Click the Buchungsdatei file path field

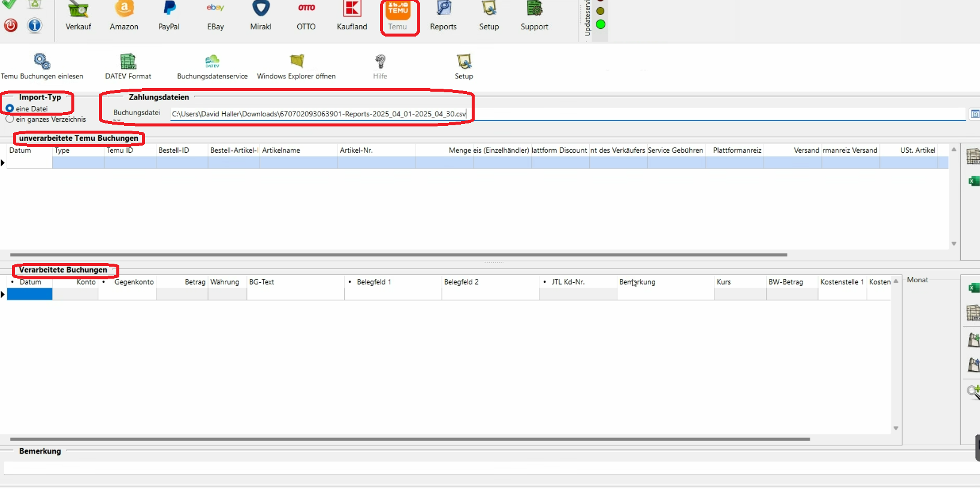pos(539,114)
